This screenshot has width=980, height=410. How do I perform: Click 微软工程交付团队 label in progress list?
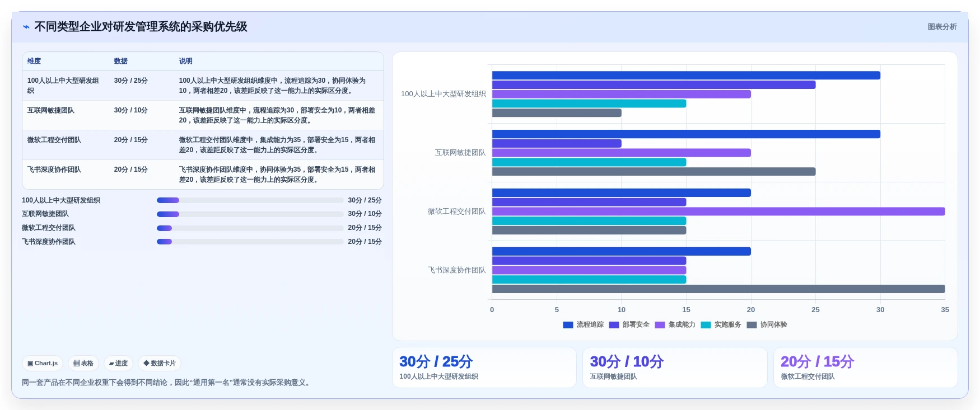click(x=49, y=228)
